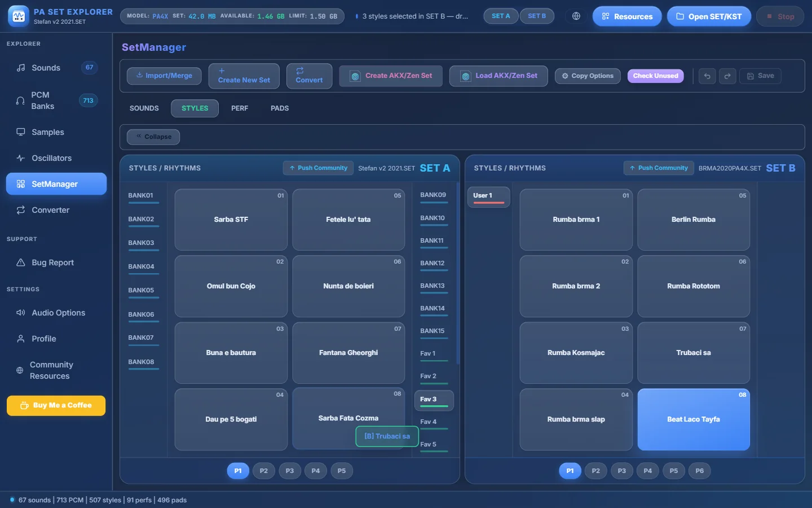Open PCM Banks section
Screen dimensions: 812x508
click(x=56, y=100)
